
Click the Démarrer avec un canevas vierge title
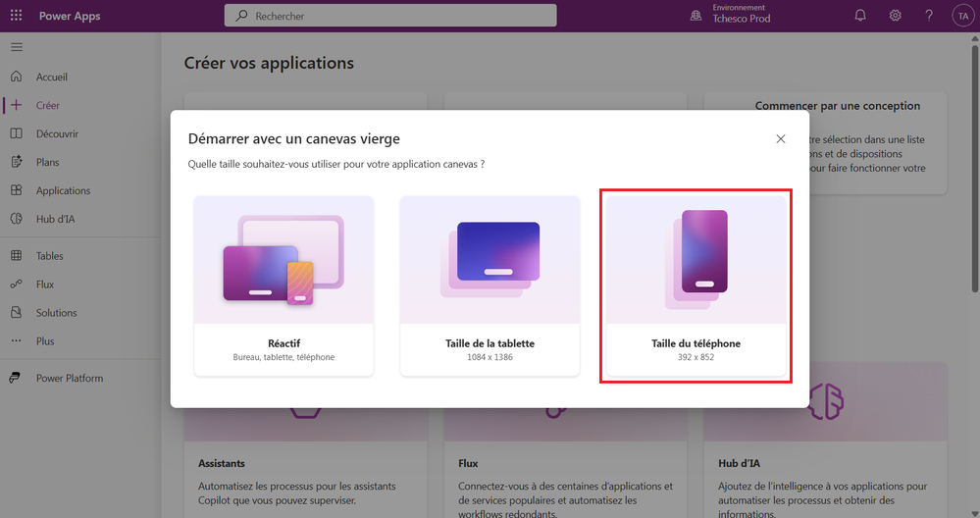pos(293,138)
